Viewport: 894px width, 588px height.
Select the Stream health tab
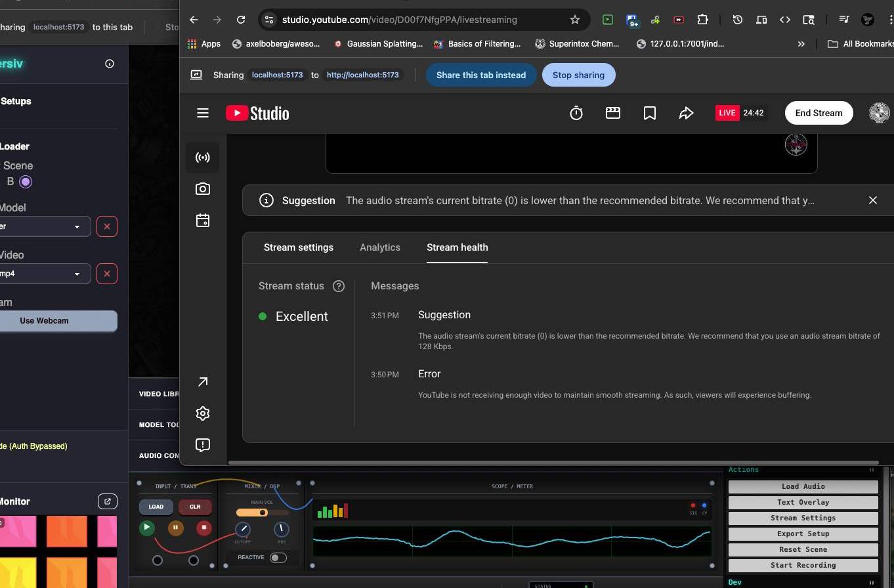click(x=457, y=247)
